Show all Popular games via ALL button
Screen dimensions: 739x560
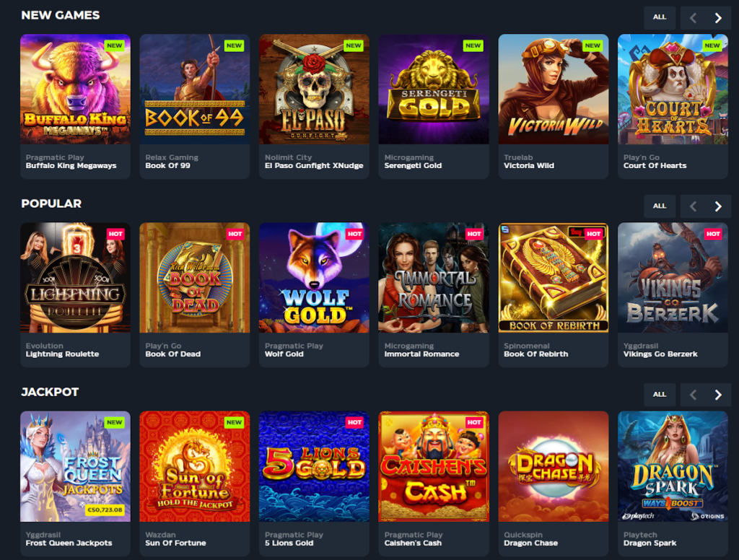click(660, 206)
